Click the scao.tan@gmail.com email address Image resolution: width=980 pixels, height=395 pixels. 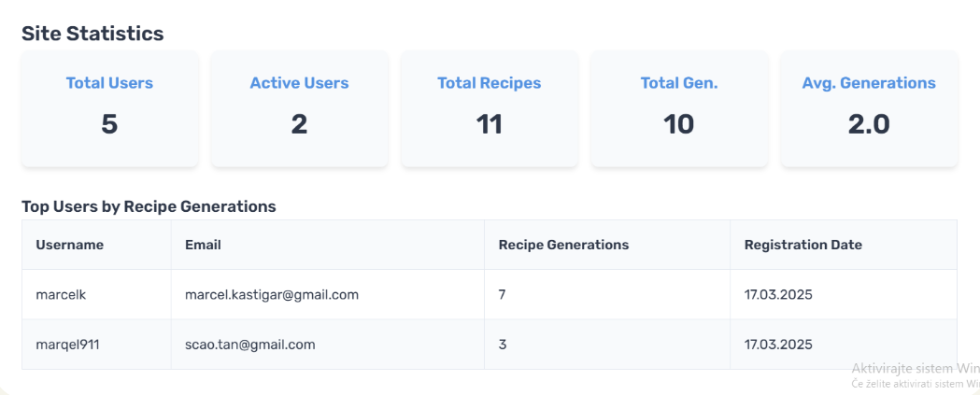(249, 345)
